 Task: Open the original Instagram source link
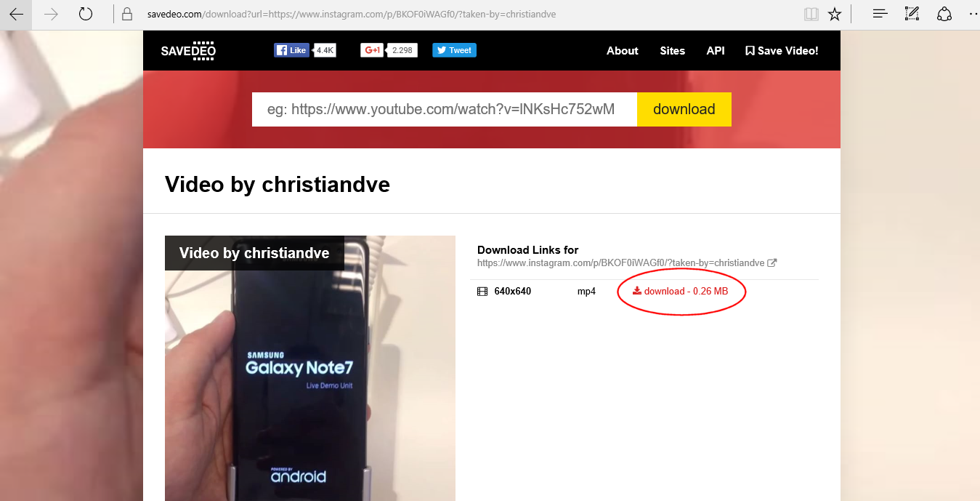pyautogui.click(x=627, y=262)
